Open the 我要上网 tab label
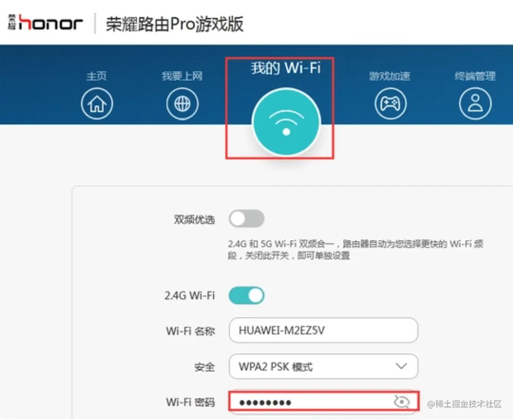This screenshot has width=513, height=420. pos(182,76)
